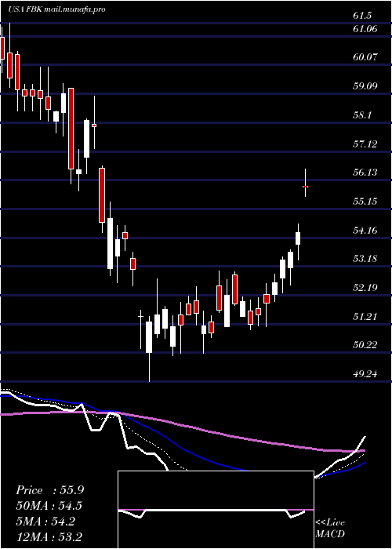The width and height of the screenshot is (392, 549).
Task: Click the 59.09 price axis label
Action: (x=365, y=85)
